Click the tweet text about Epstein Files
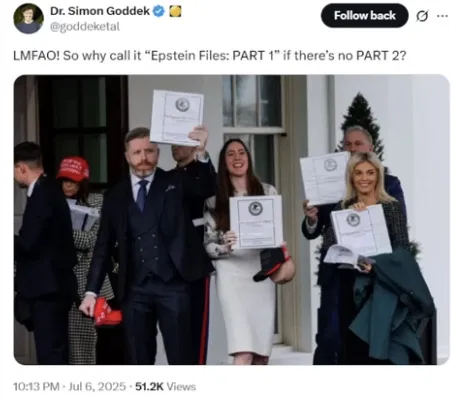Image resolution: width=457 pixels, height=403 pixels. click(x=210, y=55)
